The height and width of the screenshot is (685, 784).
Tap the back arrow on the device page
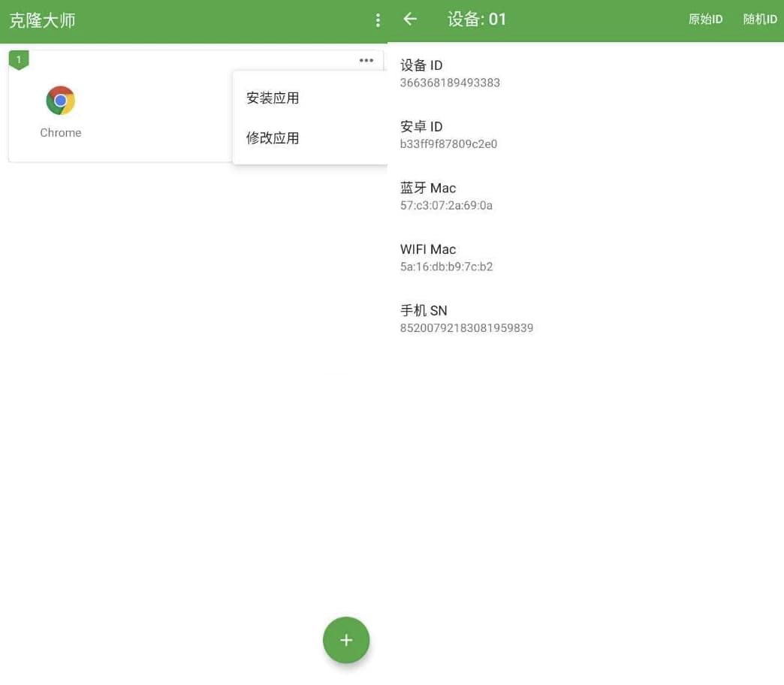pyautogui.click(x=409, y=20)
